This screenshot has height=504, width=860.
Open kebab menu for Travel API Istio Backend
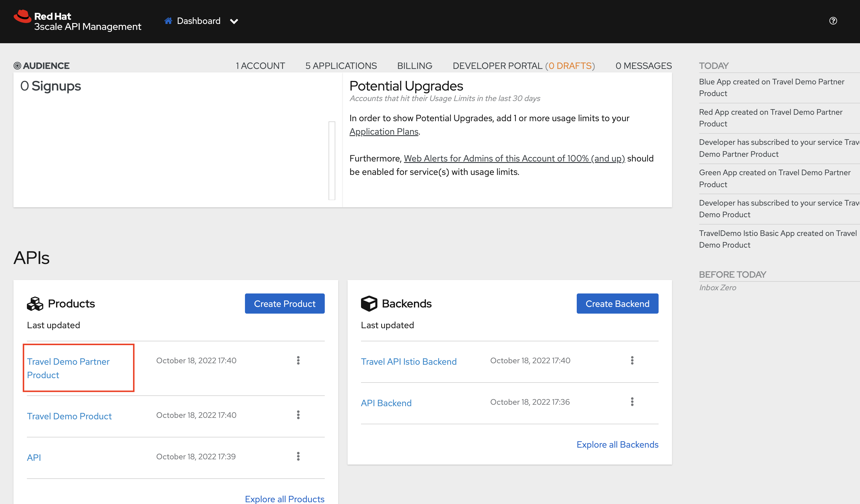(632, 360)
